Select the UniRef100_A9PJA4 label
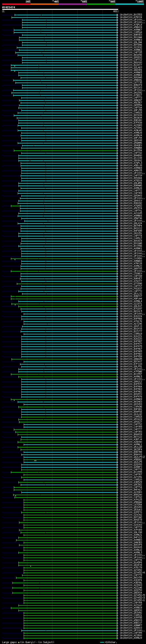 131,299
